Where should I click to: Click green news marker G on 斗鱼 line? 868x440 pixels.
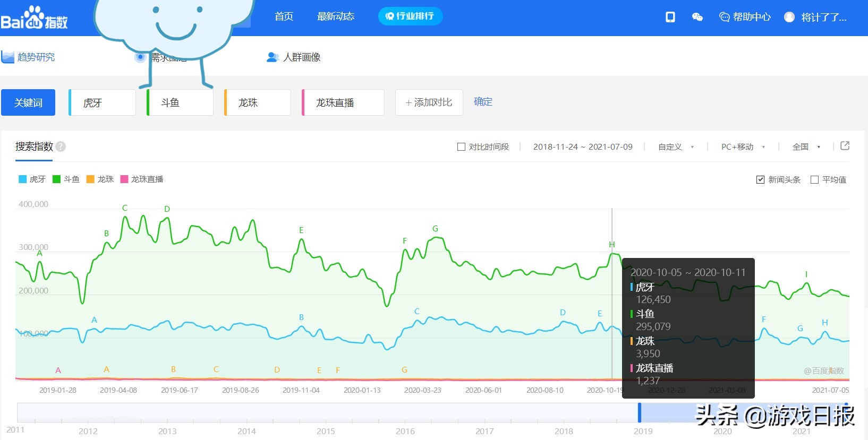(435, 228)
